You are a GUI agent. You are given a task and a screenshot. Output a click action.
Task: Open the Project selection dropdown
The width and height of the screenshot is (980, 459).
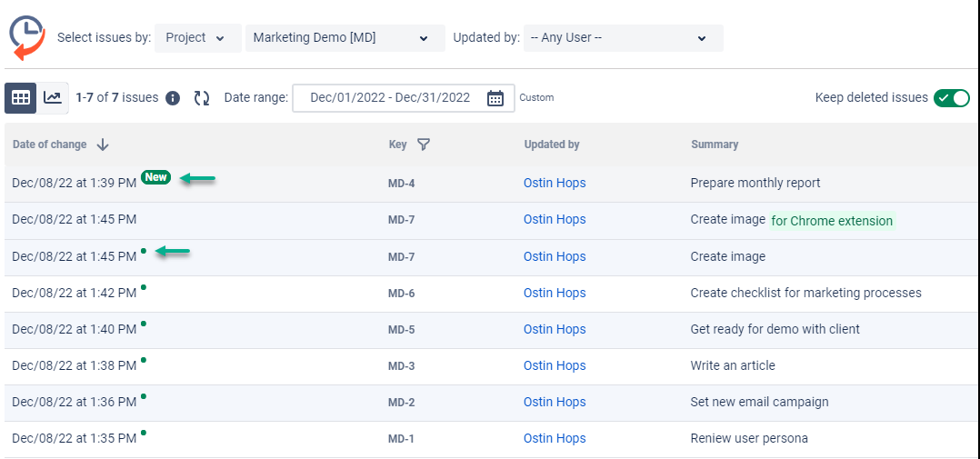[198, 38]
